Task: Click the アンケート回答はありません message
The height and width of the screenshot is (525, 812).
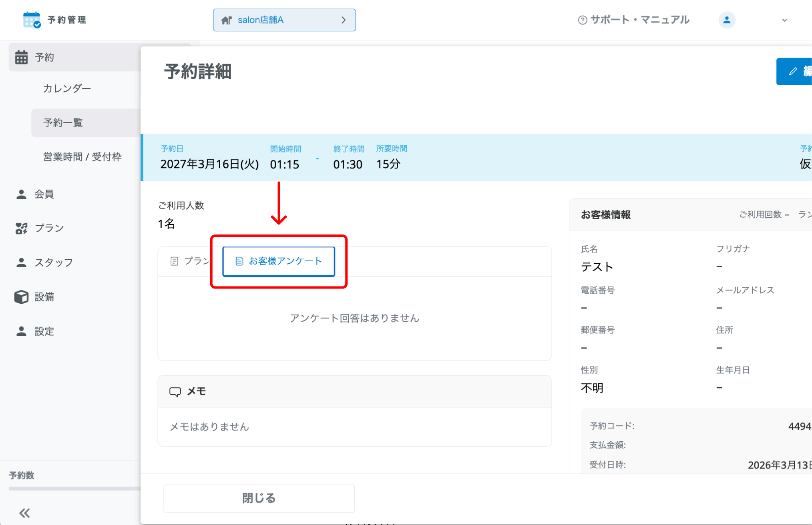Action: click(x=355, y=318)
